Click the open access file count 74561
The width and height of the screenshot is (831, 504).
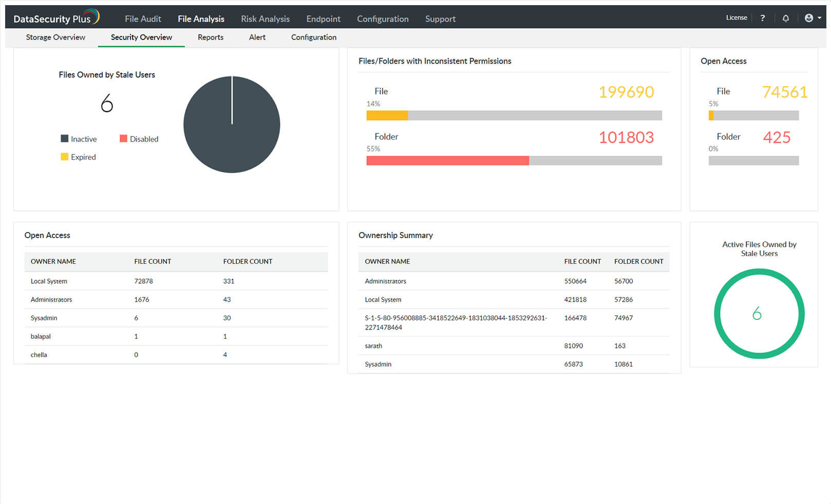784,92
